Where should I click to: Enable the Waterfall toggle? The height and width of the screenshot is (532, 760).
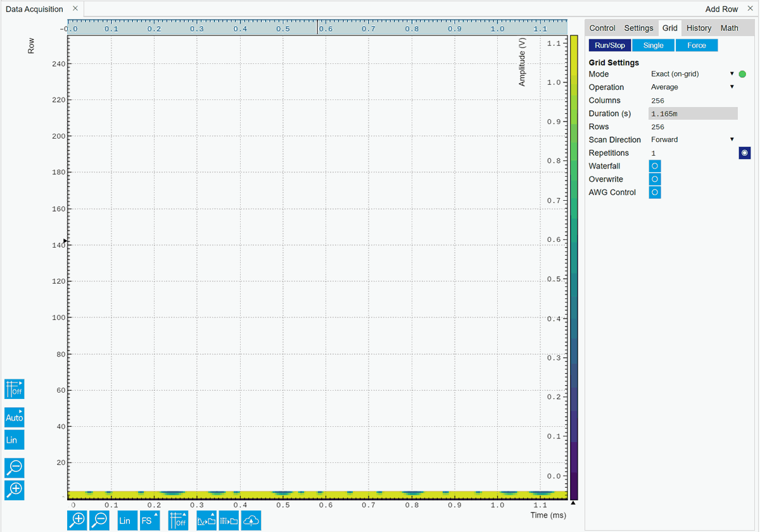coord(655,166)
